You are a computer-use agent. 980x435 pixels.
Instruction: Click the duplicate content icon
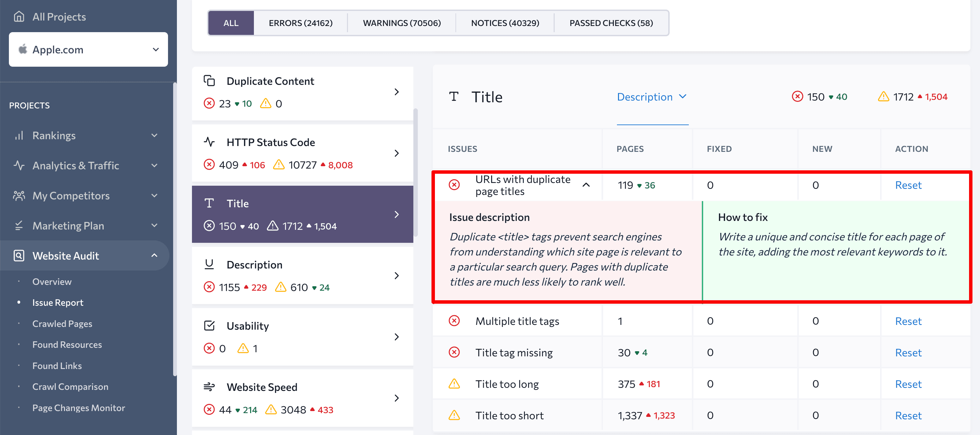(209, 81)
